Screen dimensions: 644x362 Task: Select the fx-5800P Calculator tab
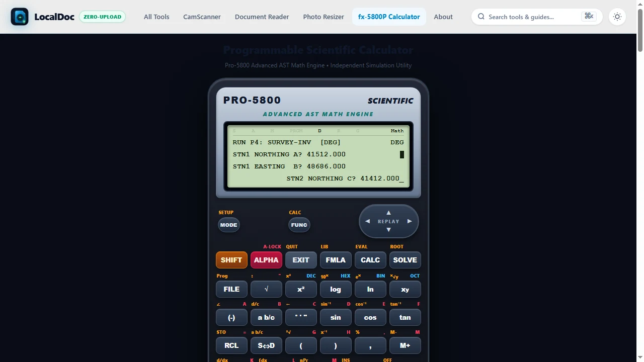click(389, 17)
